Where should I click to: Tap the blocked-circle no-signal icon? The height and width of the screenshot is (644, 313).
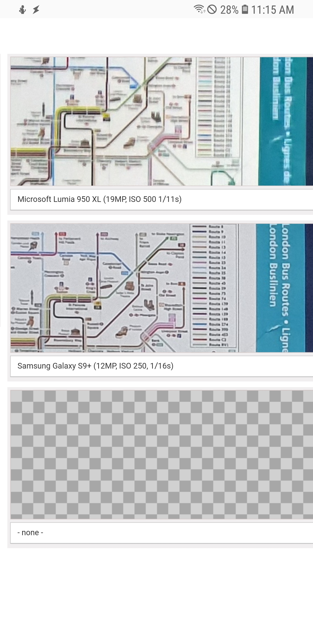point(212,10)
